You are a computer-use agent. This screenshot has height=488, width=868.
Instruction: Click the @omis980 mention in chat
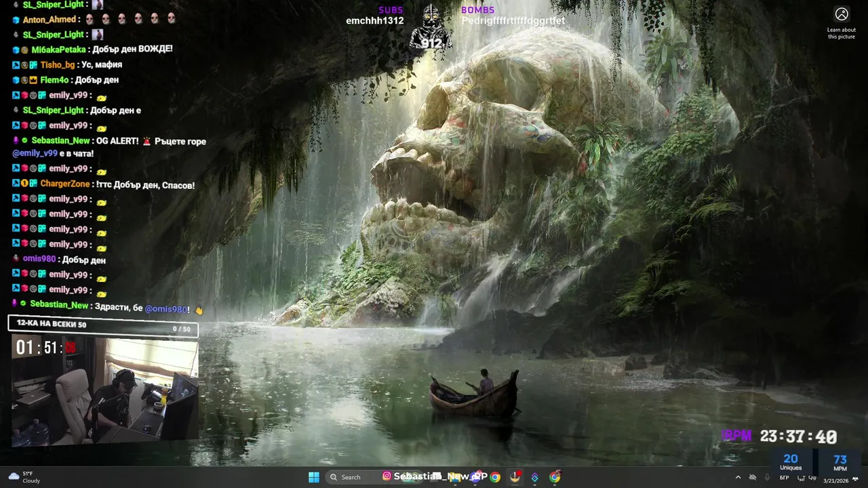[x=166, y=309]
